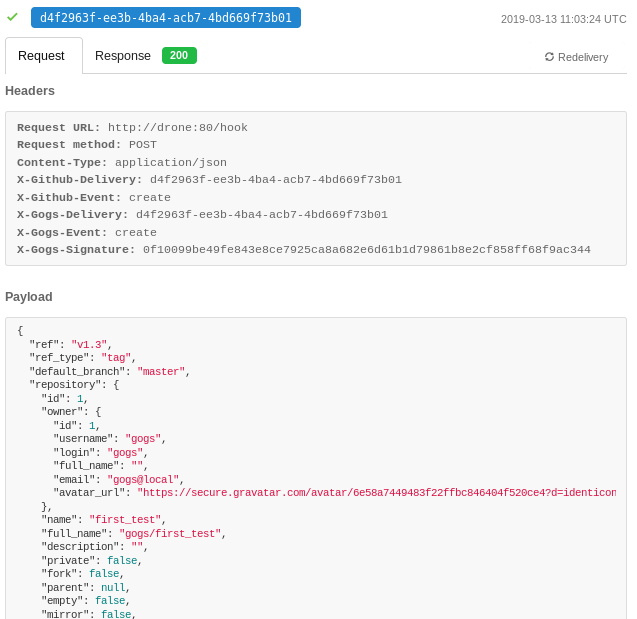Click the "fork" false value
637x619 pixels.
click(x=104, y=574)
